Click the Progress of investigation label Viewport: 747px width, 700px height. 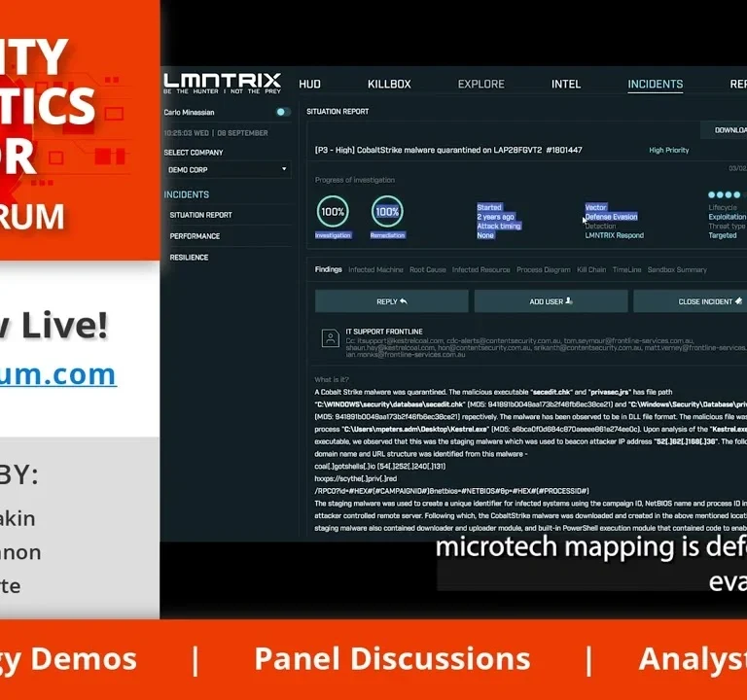click(354, 180)
